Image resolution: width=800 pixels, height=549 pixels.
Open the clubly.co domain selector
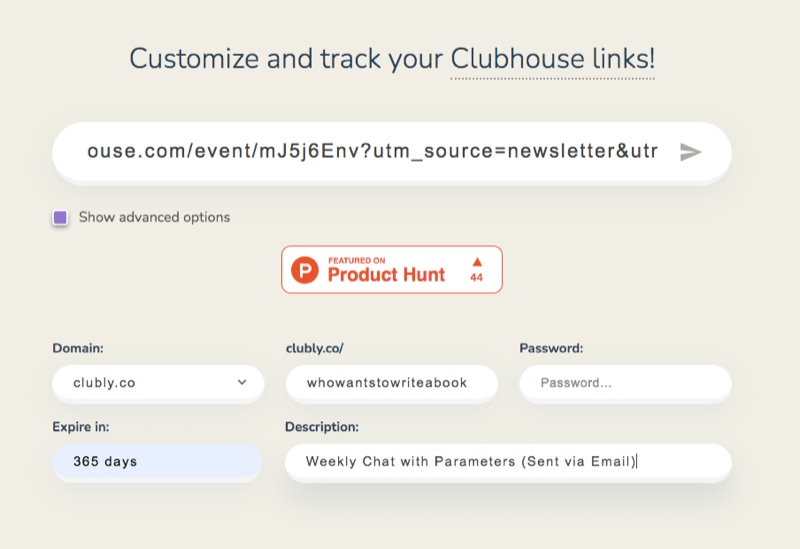click(x=158, y=383)
